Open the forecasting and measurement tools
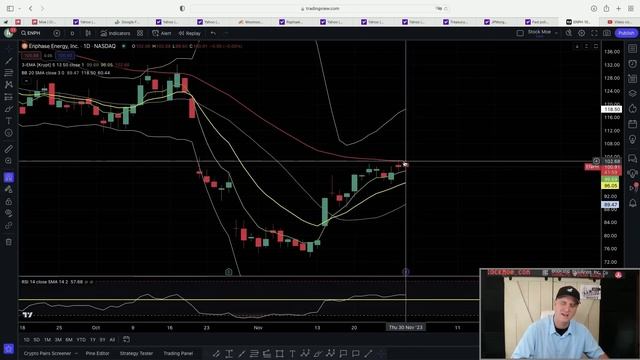640x360 pixels. pyautogui.click(x=9, y=97)
